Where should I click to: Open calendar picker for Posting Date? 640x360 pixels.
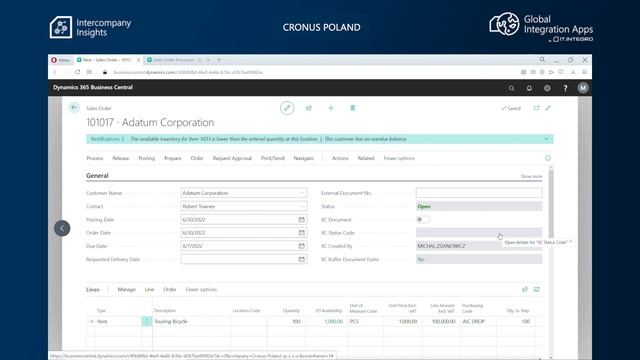[x=301, y=220]
